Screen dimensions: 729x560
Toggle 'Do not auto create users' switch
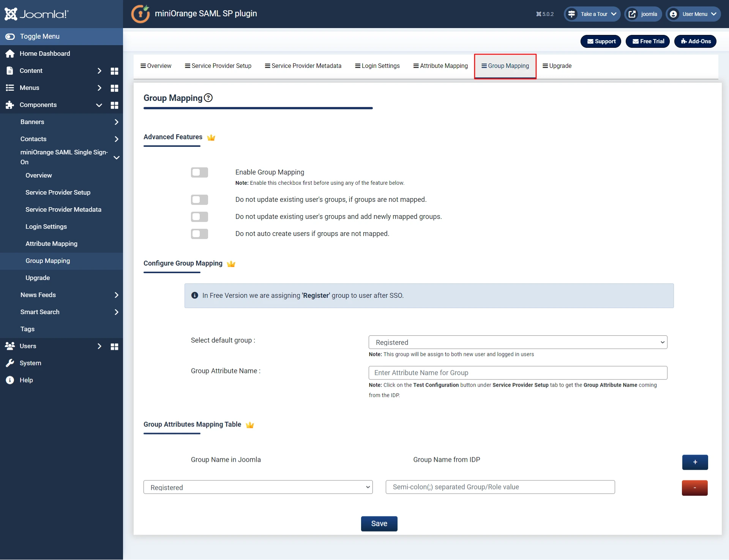coord(199,234)
